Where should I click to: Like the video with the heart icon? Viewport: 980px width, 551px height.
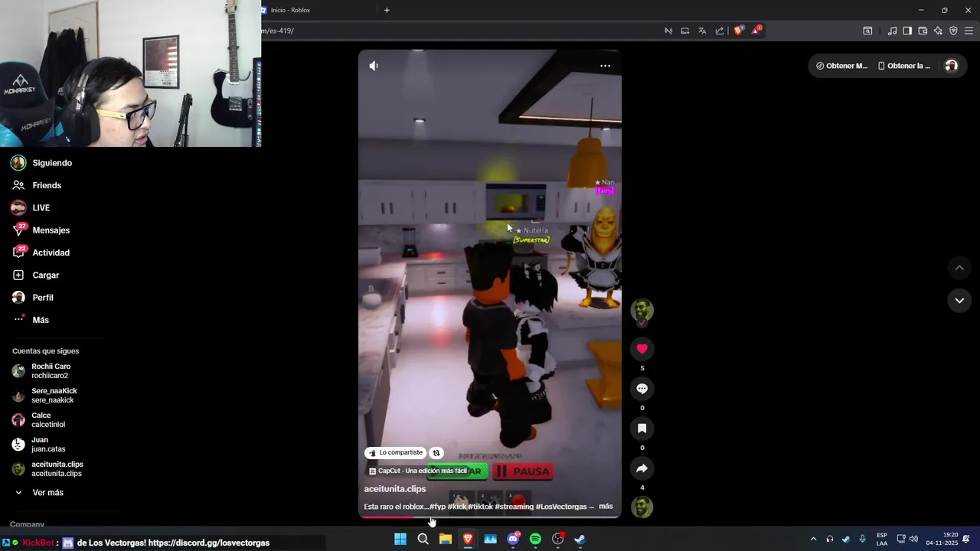tap(642, 349)
